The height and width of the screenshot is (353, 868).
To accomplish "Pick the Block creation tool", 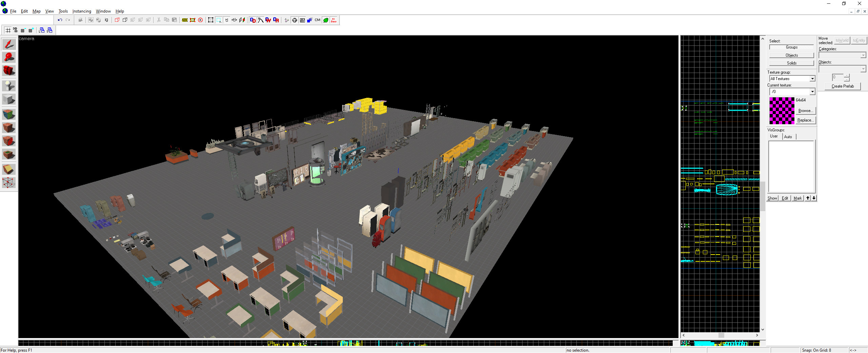I will (x=8, y=99).
